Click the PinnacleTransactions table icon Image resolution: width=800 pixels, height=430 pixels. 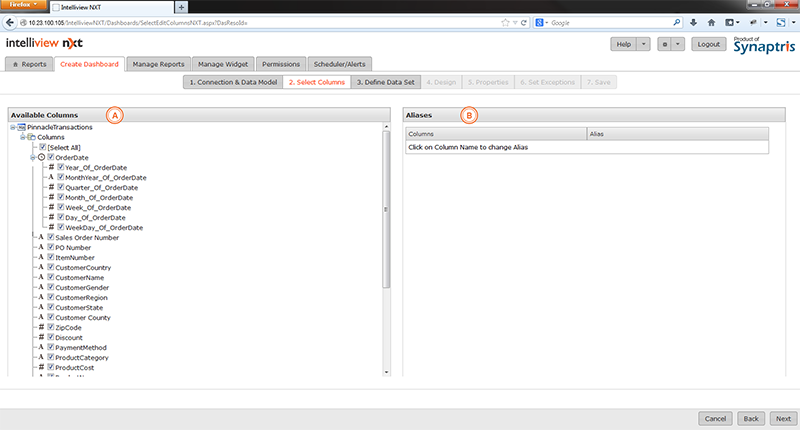tap(22, 127)
